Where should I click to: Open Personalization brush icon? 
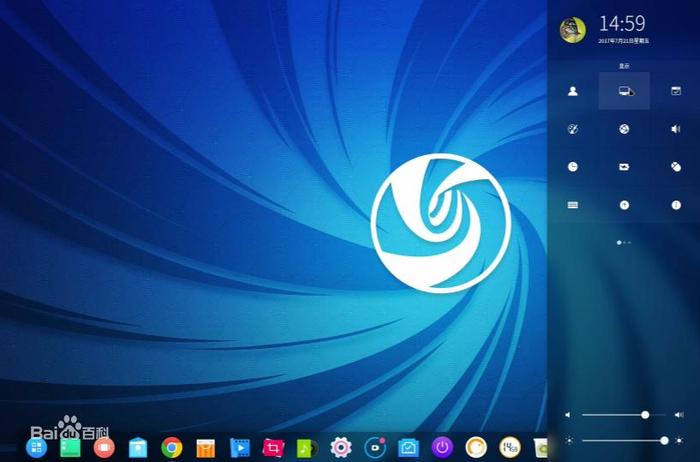tap(573, 129)
